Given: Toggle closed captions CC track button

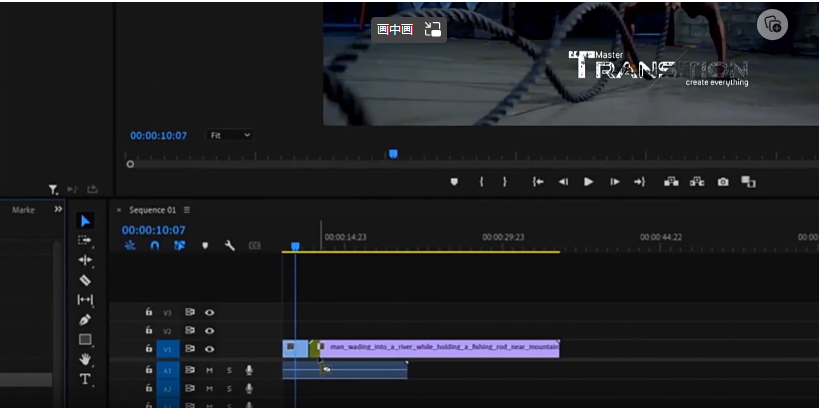Looking at the screenshot, I should coord(255,245).
